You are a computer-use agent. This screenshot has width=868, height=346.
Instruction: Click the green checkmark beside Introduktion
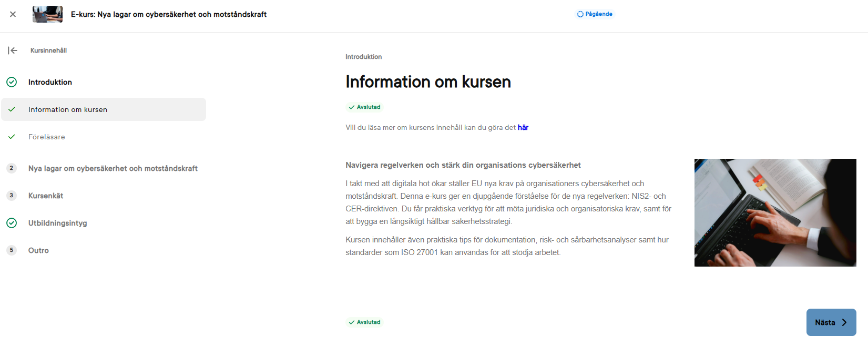tap(12, 82)
